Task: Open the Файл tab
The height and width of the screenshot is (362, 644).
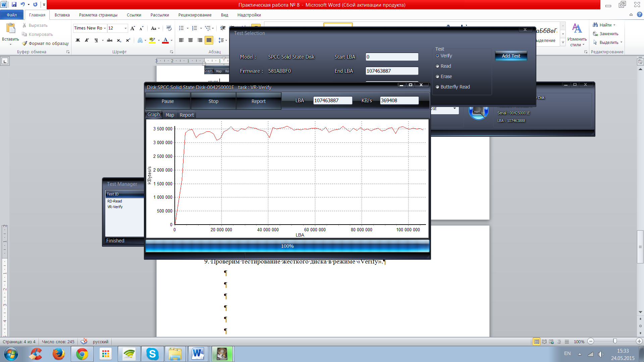Action: click(12, 15)
